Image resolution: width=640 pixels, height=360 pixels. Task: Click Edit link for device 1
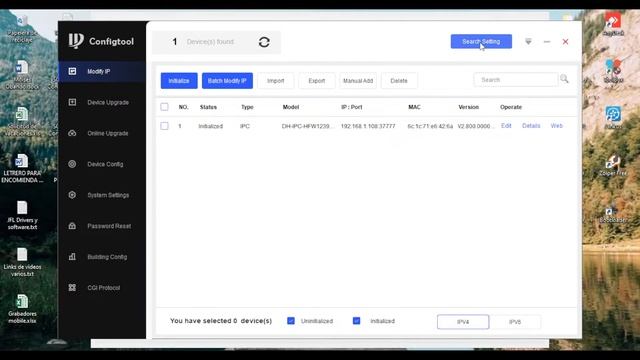tap(506, 126)
